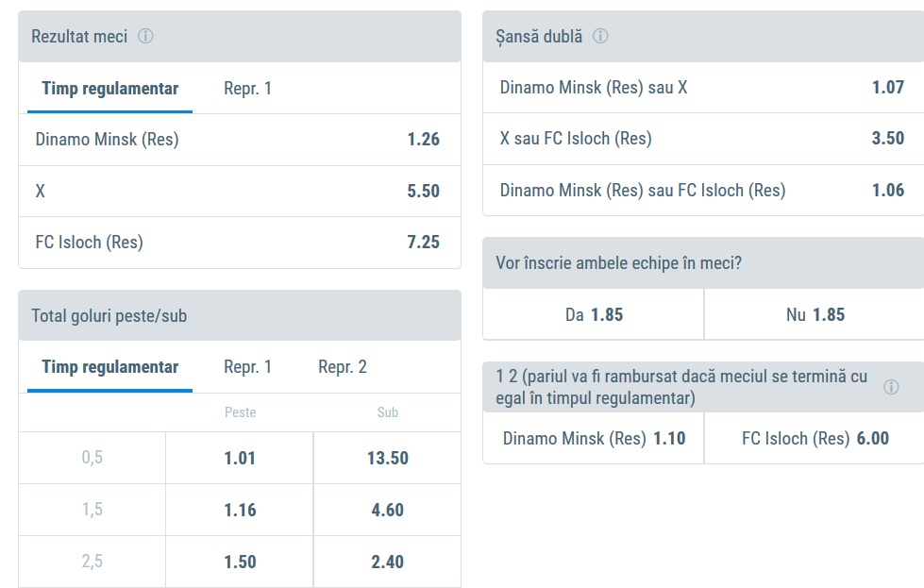
Task: Open Repr. 2 tab in Total goluri
Action: 343,367
